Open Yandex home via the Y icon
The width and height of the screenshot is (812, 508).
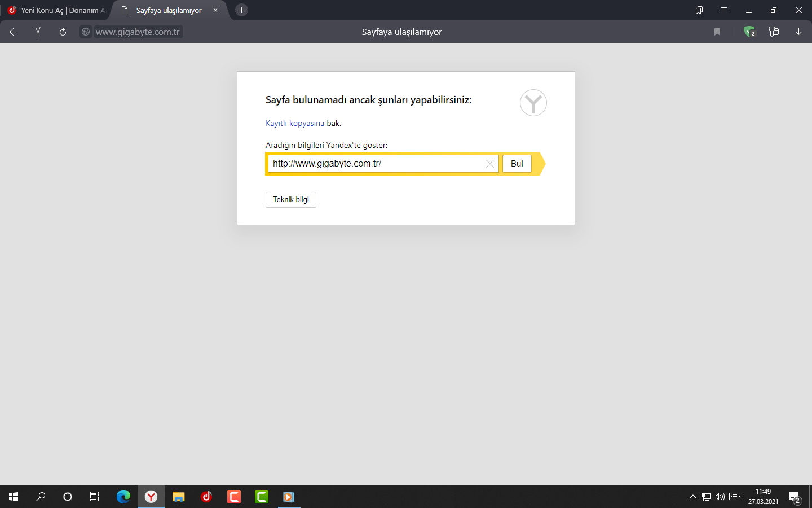click(38, 32)
